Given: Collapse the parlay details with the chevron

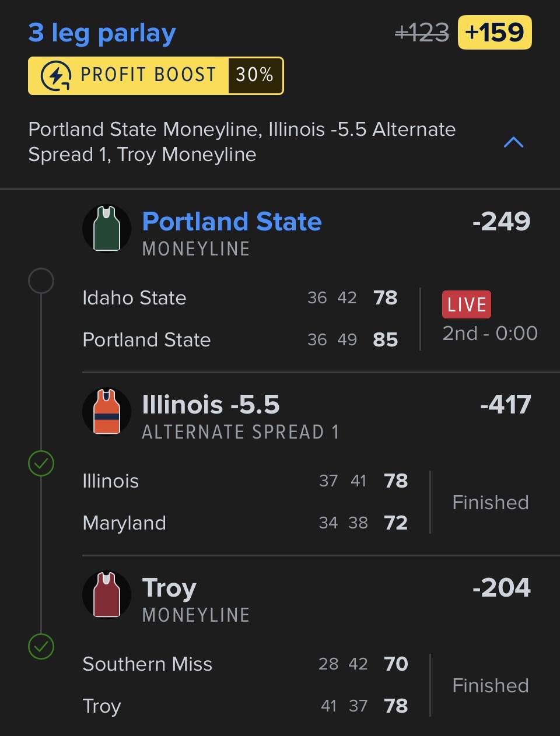Looking at the screenshot, I should (513, 142).
